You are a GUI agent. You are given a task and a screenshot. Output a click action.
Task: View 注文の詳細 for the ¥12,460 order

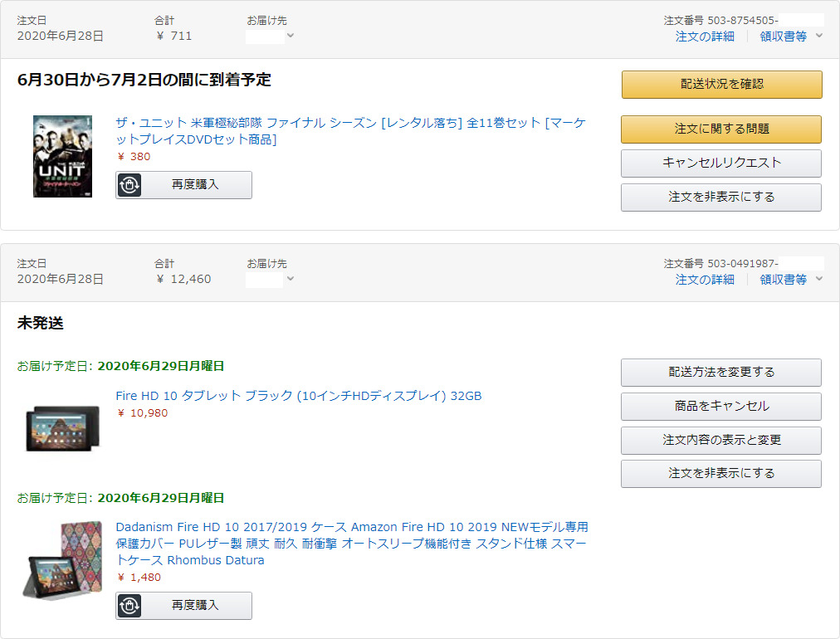click(705, 280)
